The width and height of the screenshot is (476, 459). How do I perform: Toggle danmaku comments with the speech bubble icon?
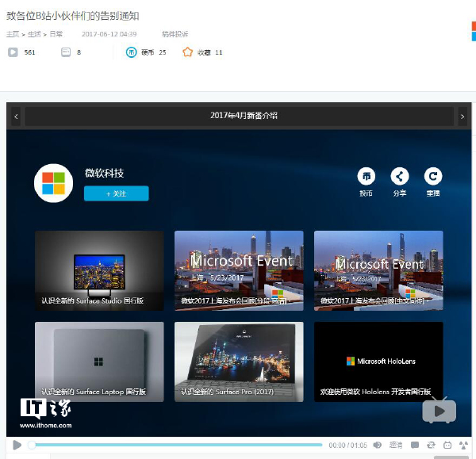pyautogui.click(x=415, y=445)
